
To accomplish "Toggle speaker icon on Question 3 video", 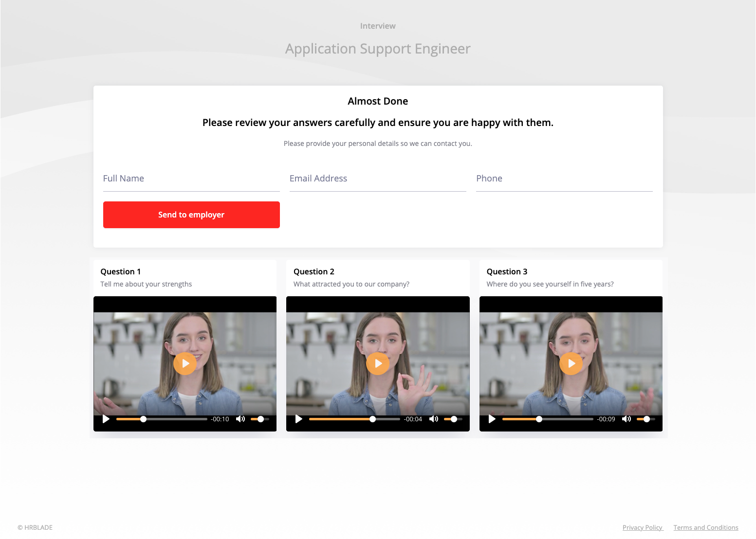I will point(627,419).
